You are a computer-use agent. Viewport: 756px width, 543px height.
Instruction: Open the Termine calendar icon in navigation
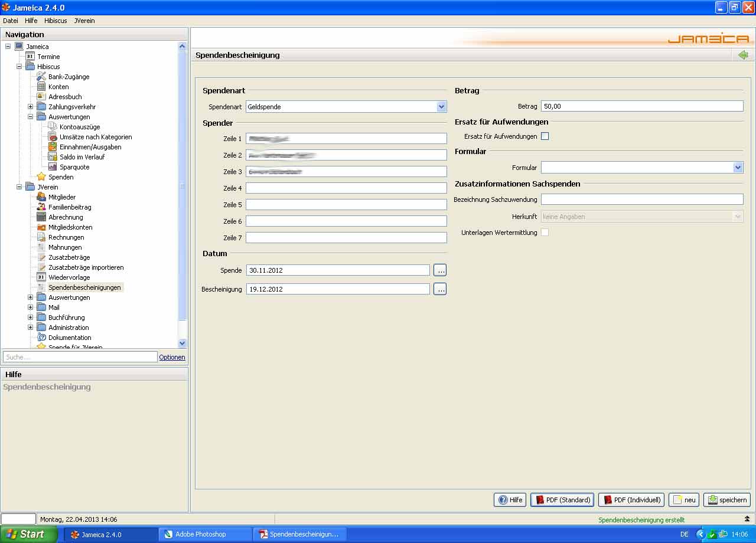coord(30,57)
